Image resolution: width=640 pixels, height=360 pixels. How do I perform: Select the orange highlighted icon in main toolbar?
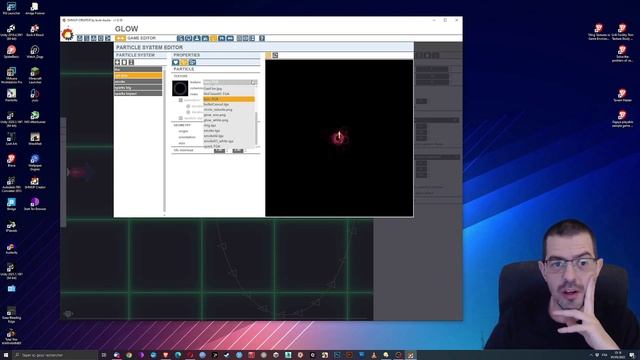pyautogui.click(x=213, y=38)
